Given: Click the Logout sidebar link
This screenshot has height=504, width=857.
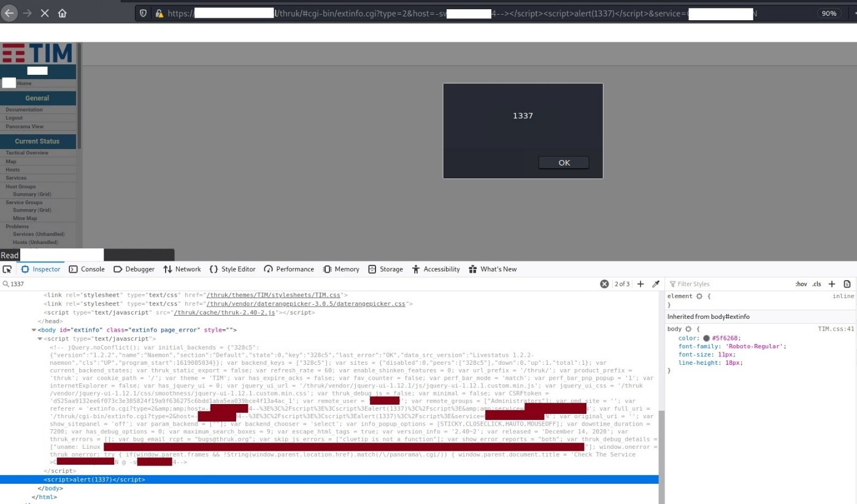Looking at the screenshot, I should pos(14,118).
